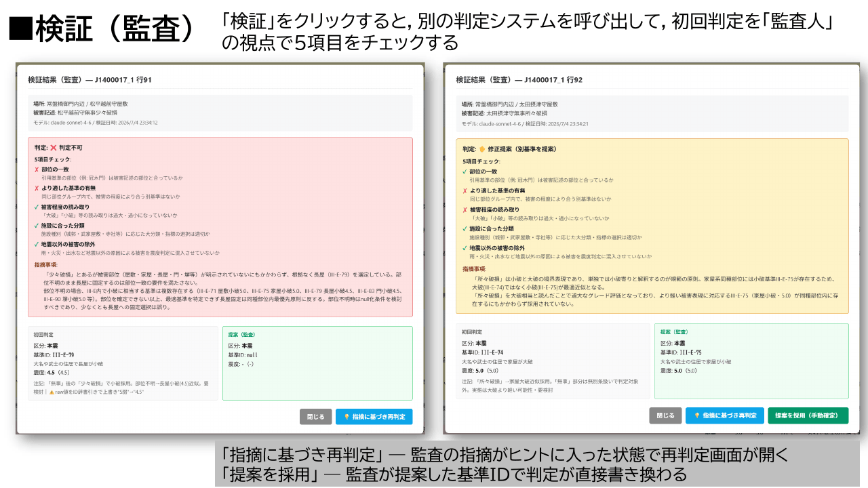Click the 指摘事項 heading in the red panel
868x488 pixels.
pos(45,265)
